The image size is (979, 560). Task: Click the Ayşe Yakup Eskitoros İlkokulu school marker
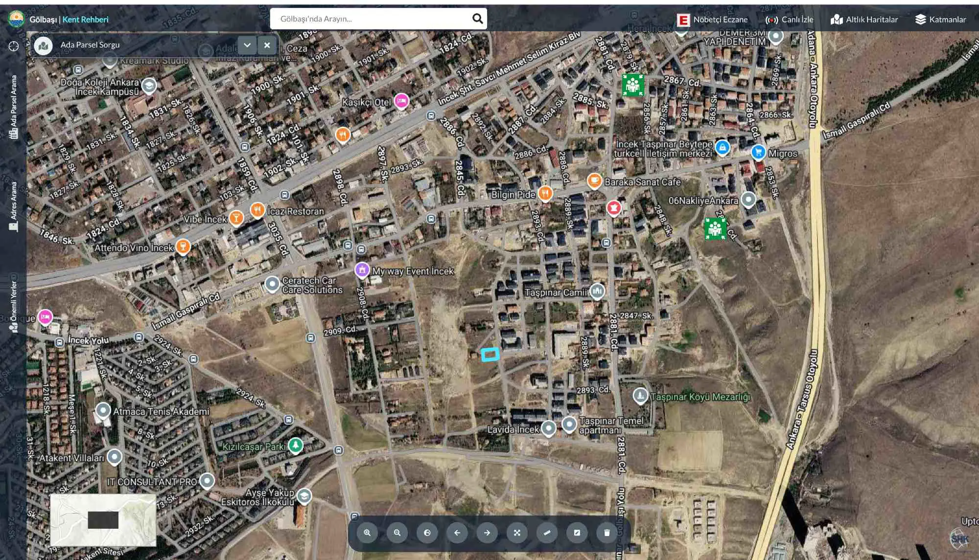pyautogui.click(x=304, y=496)
